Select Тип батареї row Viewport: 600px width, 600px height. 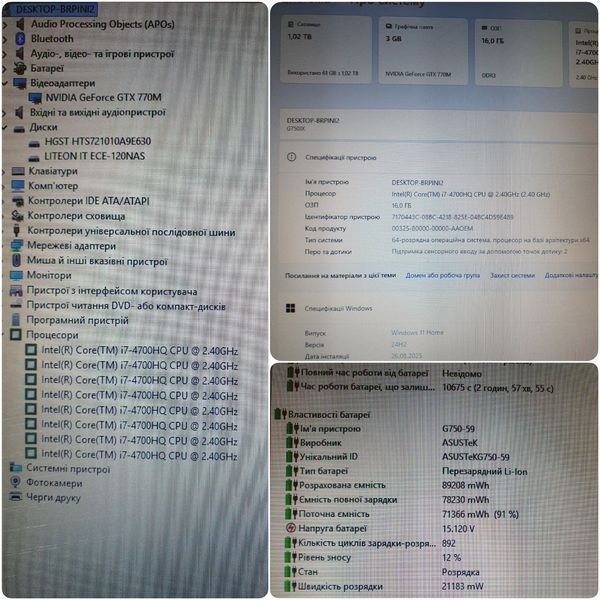click(x=407, y=471)
